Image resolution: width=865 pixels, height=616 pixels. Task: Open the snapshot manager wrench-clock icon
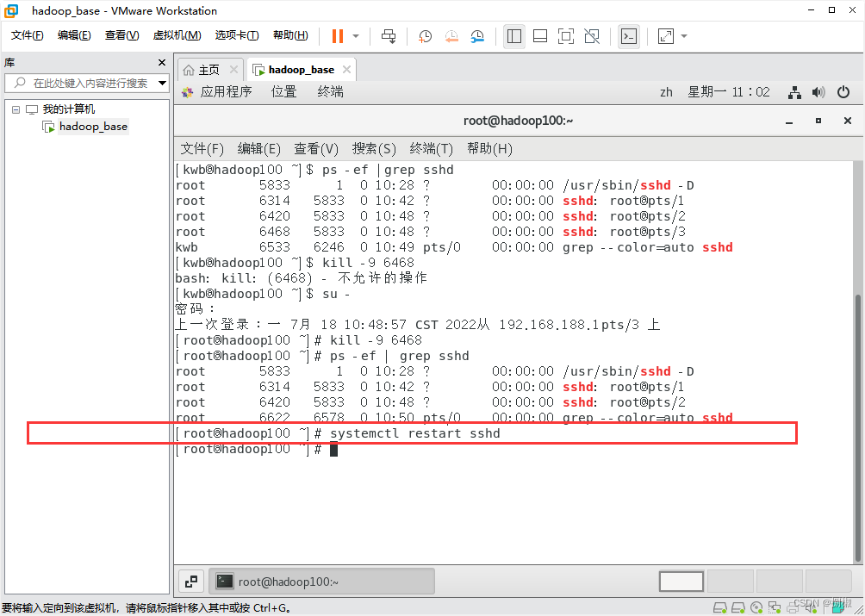[x=477, y=36]
